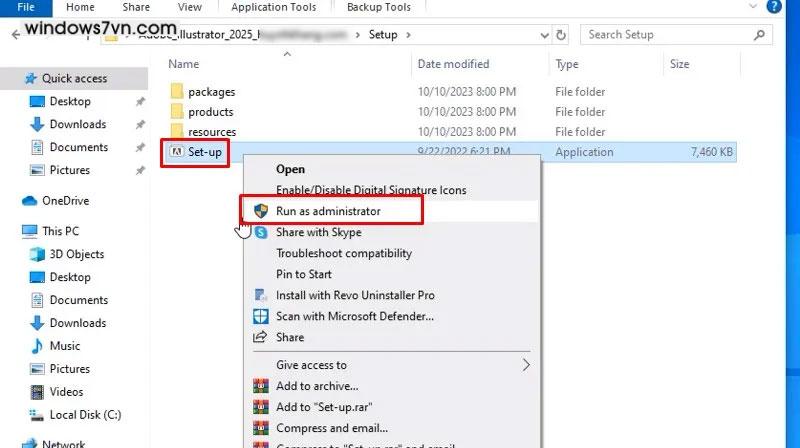
Task: Click the WinRAR icon beside Add to archive
Action: click(260, 386)
